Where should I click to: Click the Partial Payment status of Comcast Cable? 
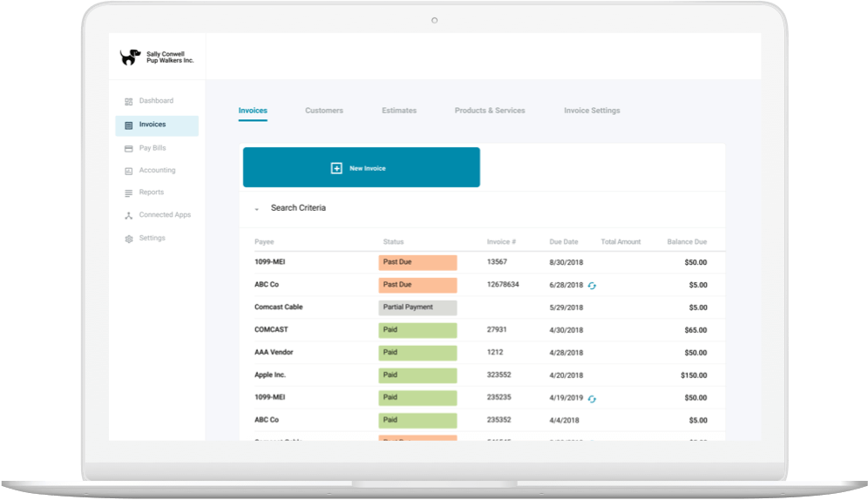(x=417, y=307)
